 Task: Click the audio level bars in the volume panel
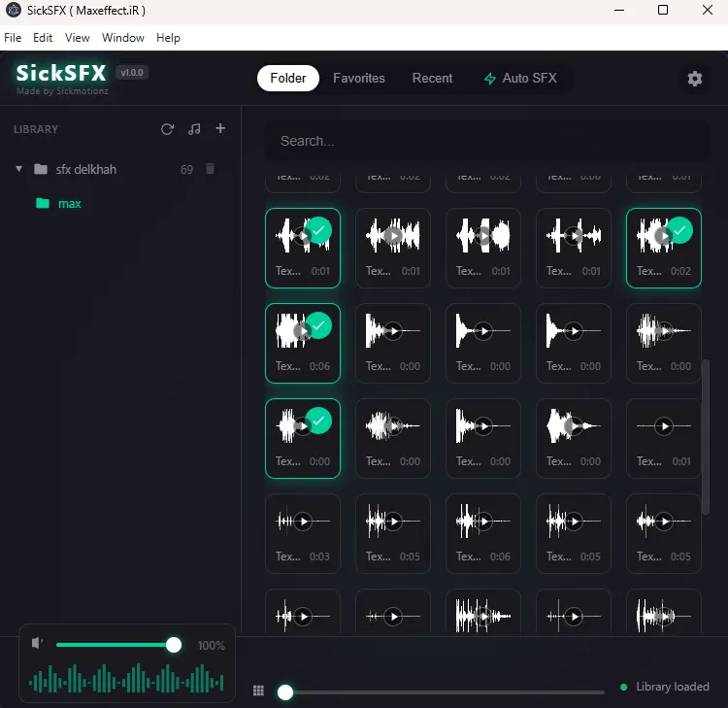pyautogui.click(x=126, y=678)
